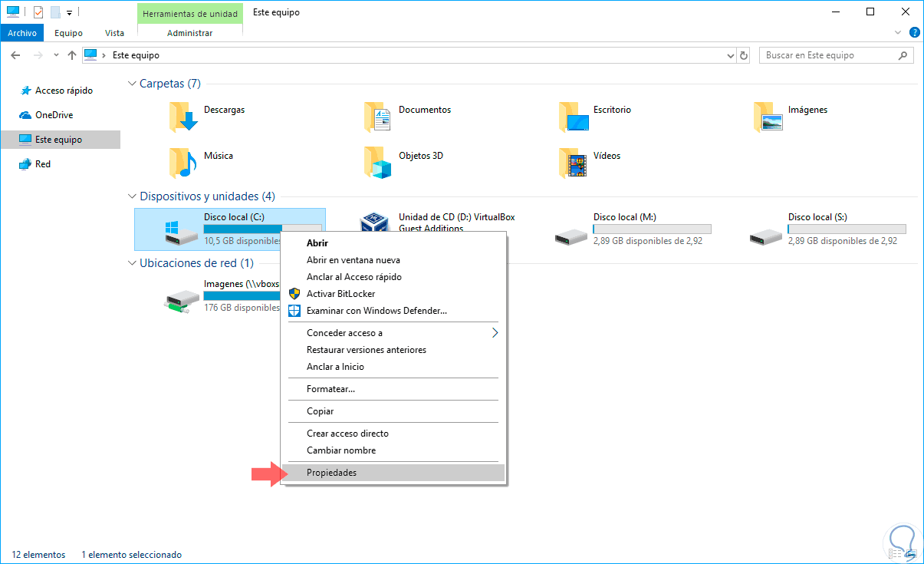The width and height of the screenshot is (924, 564).
Task: Click the Acceso rápido star icon
Action: [x=25, y=91]
